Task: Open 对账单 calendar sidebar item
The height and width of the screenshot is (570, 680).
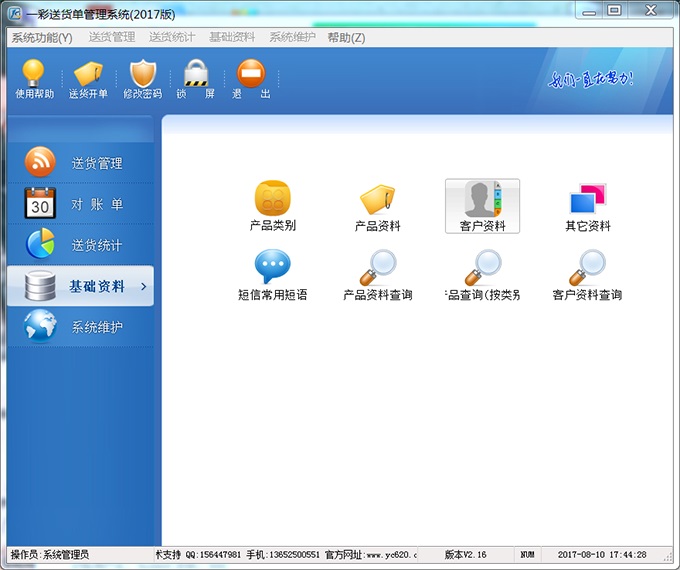Action: 81,203
